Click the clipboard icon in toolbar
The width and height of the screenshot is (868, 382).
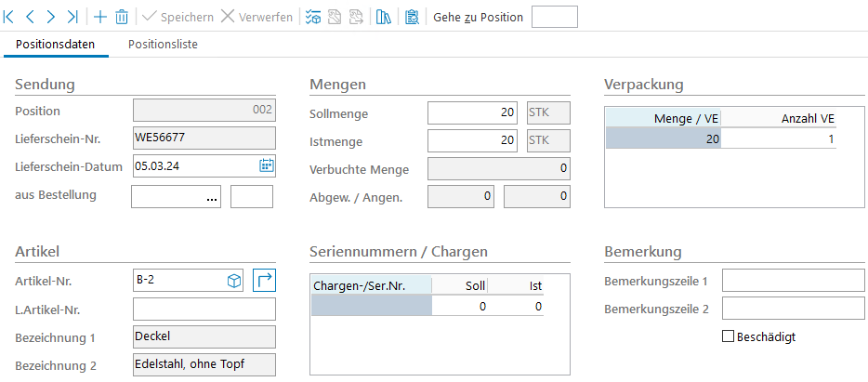412,17
